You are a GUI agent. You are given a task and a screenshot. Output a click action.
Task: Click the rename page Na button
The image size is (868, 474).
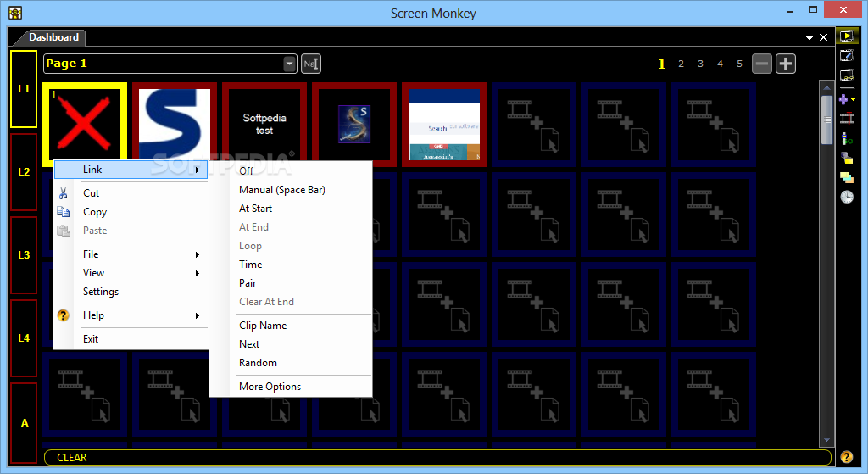coord(310,64)
